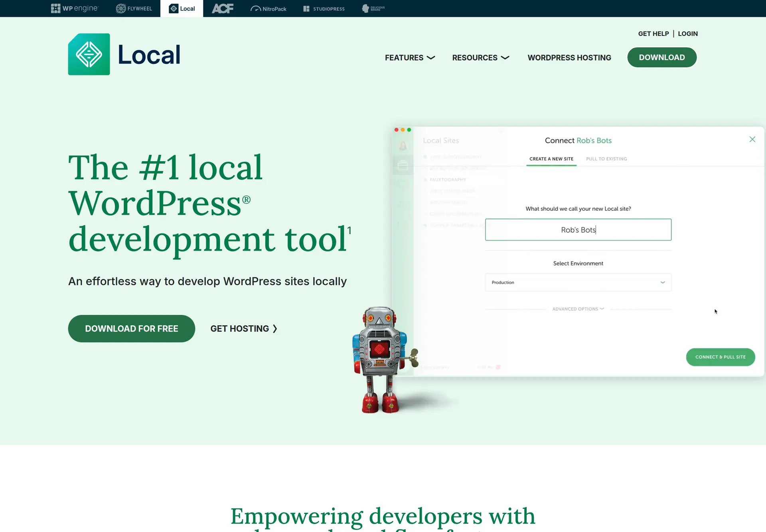Open the Delicious Brains brand link
766x532 pixels.
(x=373, y=8)
